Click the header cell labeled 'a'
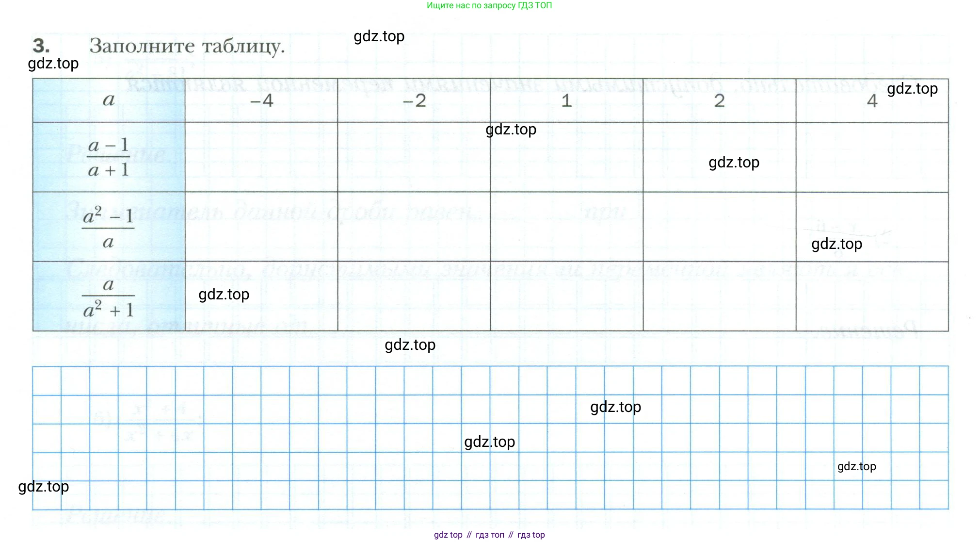 click(109, 100)
